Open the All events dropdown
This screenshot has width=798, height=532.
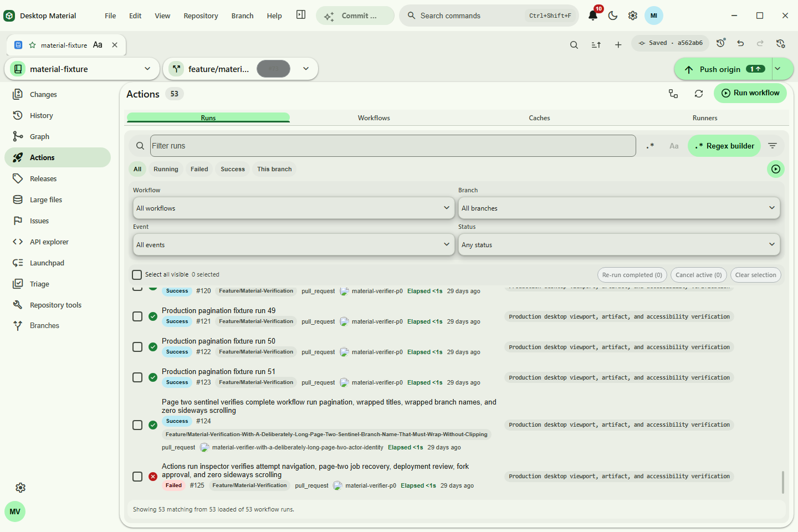(x=294, y=245)
